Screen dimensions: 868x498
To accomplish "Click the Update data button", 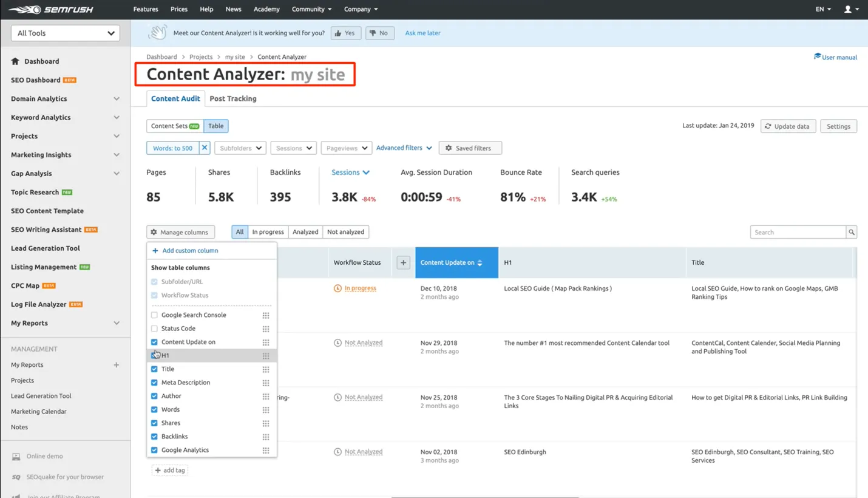I will click(788, 126).
